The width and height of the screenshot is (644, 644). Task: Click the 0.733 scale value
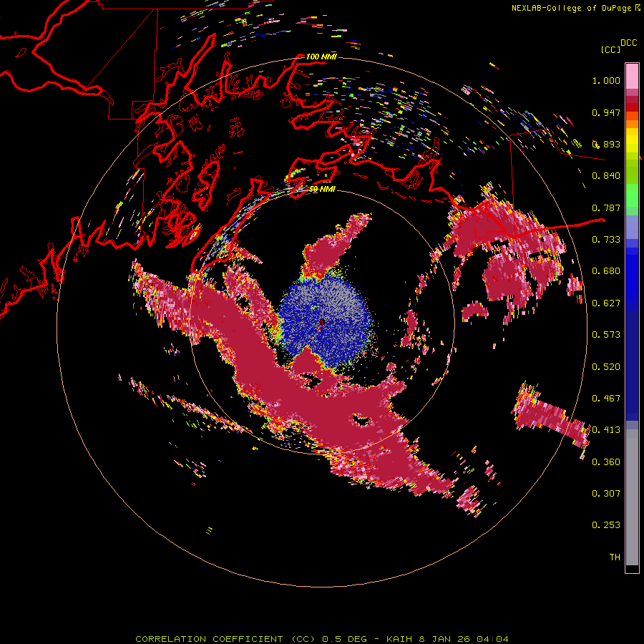click(x=606, y=240)
